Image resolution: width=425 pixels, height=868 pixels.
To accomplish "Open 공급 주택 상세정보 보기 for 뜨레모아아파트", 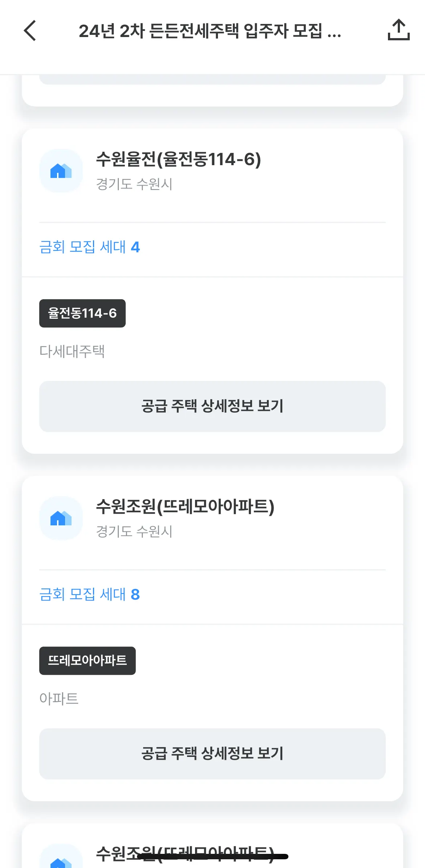I will tap(212, 754).
